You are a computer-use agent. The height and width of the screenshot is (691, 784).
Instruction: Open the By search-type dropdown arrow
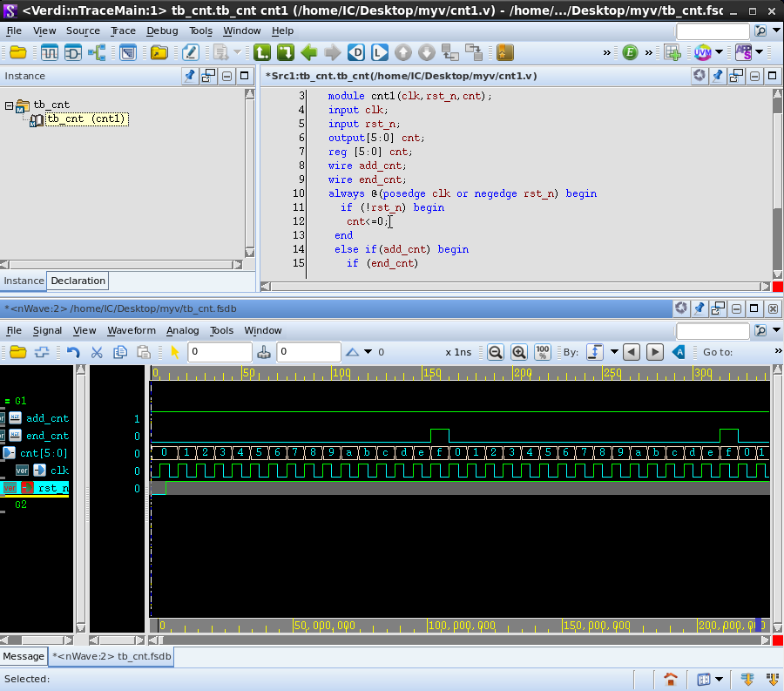[x=614, y=352]
